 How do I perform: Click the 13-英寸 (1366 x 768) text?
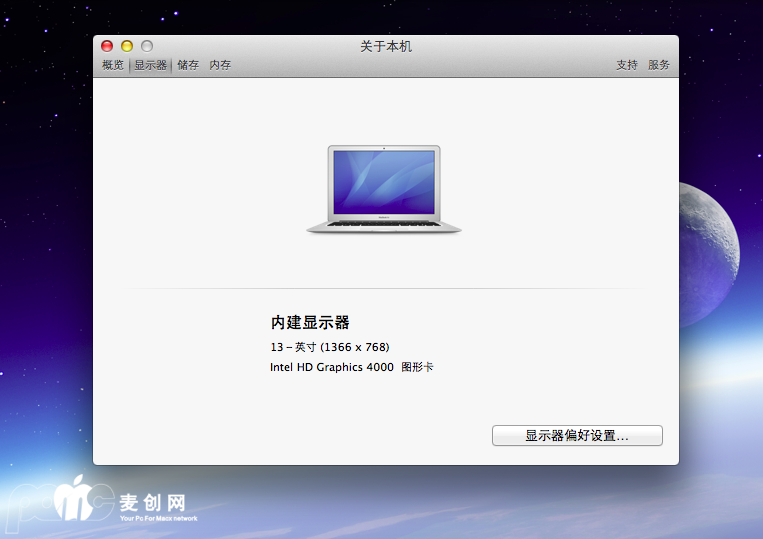(330, 347)
